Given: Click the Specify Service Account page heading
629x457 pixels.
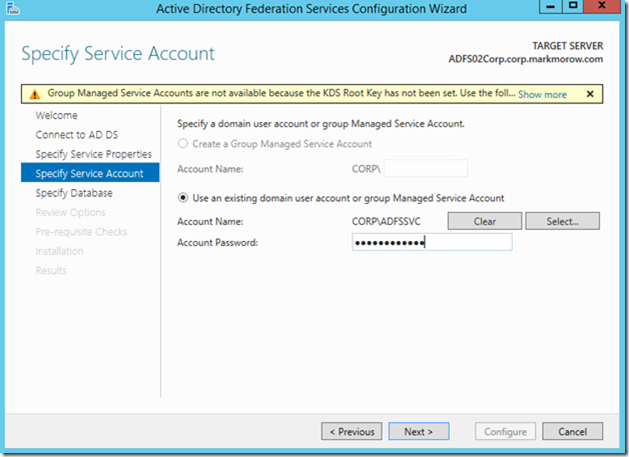Looking at the screenshot, I should coord(118,54).
